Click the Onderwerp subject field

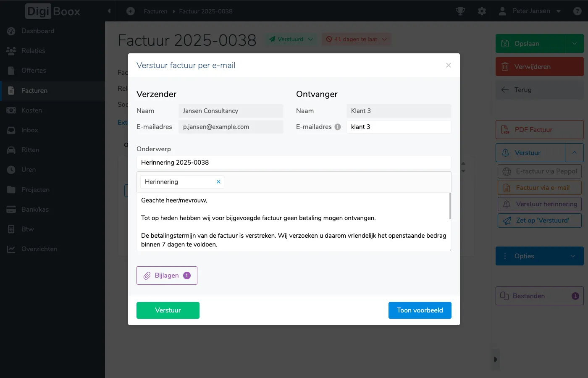(x=294, y=163)
